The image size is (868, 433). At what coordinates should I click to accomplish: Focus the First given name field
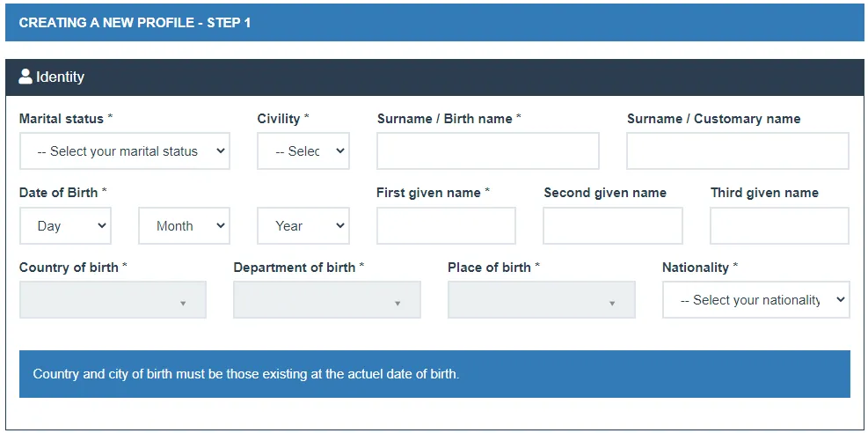[446, 226]
